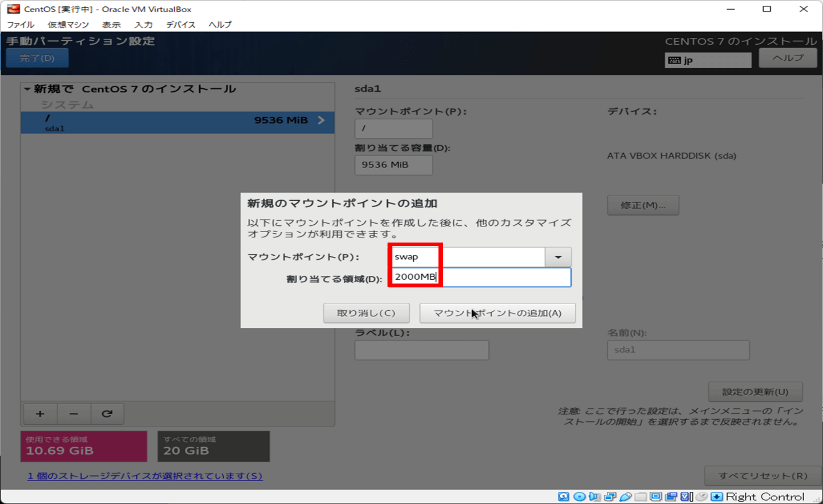This screenshot has height=504, width=823.
Task: Click the 修正(M)... button
Action: pos(643,205)
